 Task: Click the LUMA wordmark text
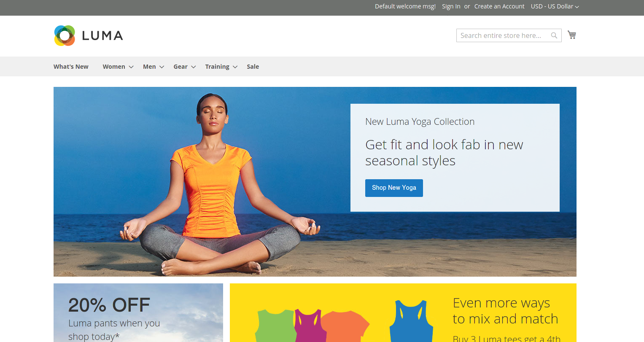pos(102,36)
